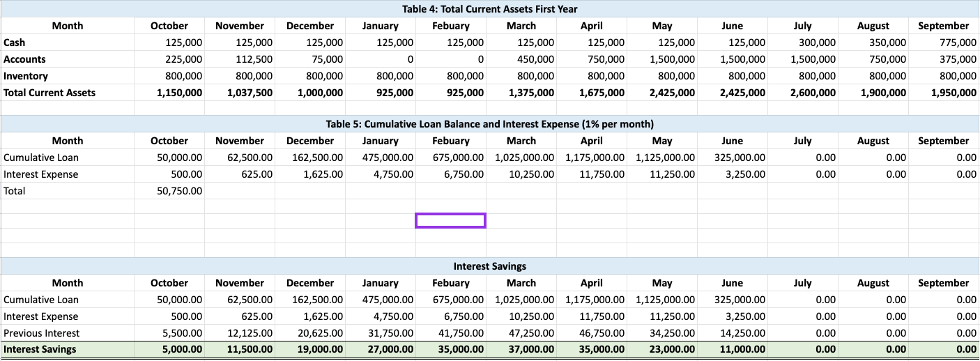Viewport: 980px width, 361px height.
Task: Select June Interest Savings 11,000.00
Action: pyautogui.click(x=742, y=349)
